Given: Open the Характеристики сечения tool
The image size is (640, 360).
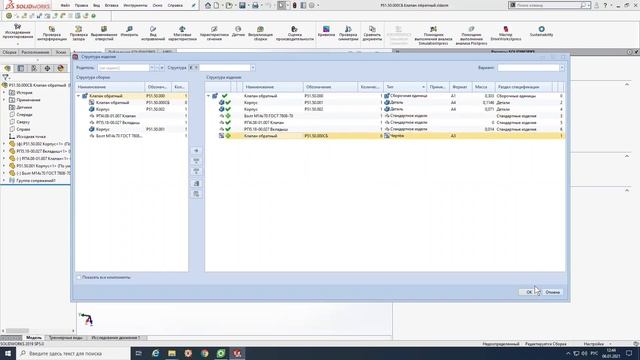Looking at the screenshot, I should point(214,33).
